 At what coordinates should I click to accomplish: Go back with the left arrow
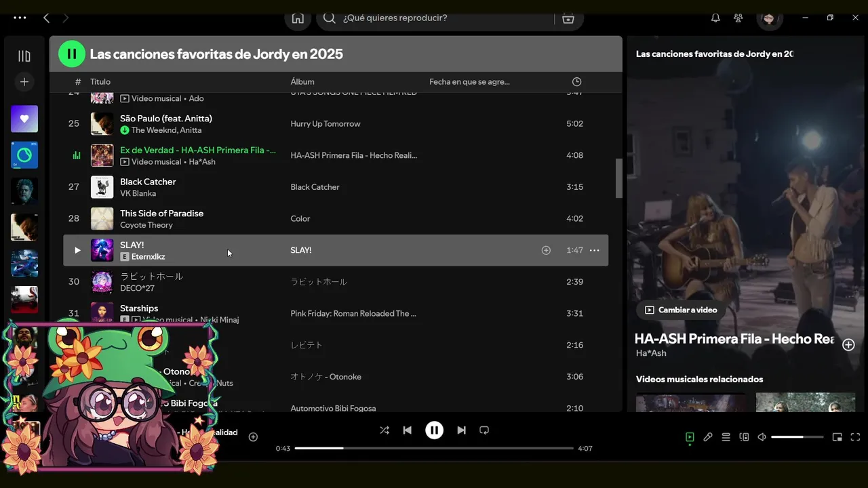pyautogui.click(x=46, y=18)
